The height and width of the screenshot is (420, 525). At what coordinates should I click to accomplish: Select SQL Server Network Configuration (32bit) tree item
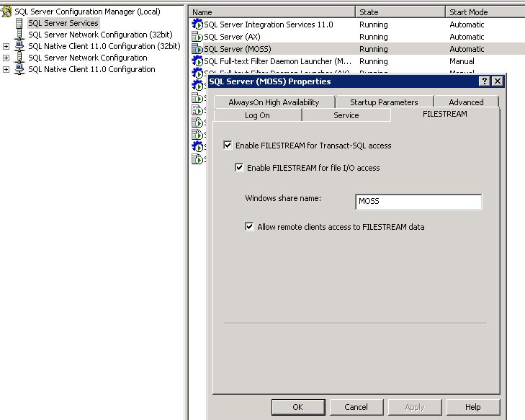pos(100,35)
